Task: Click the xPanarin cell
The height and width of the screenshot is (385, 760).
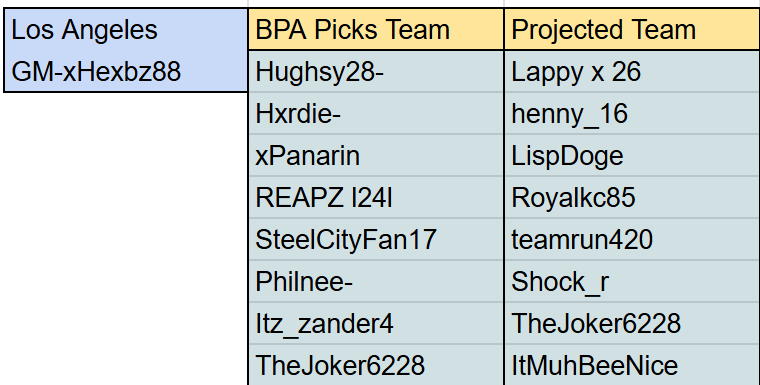Action: pos(376,156)
